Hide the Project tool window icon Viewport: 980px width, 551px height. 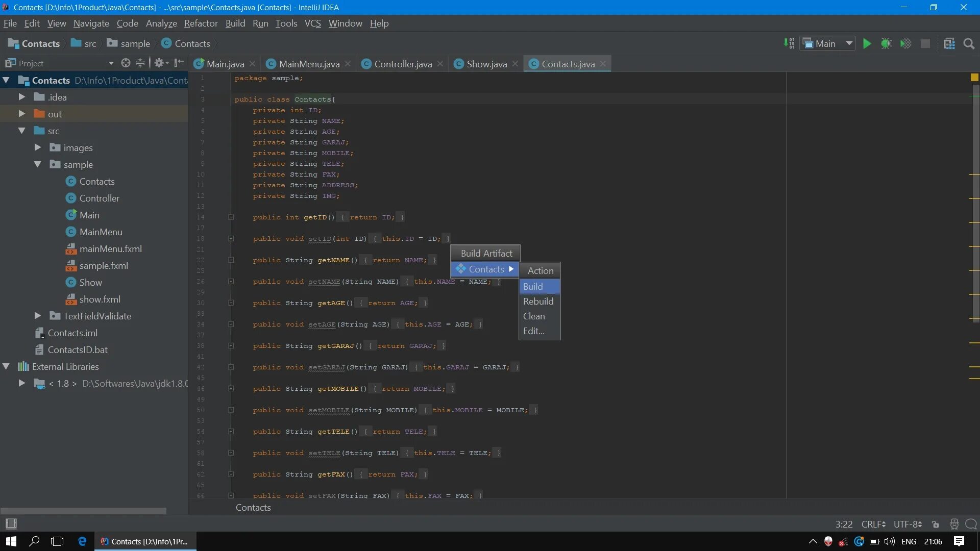(x=179, y=63)
